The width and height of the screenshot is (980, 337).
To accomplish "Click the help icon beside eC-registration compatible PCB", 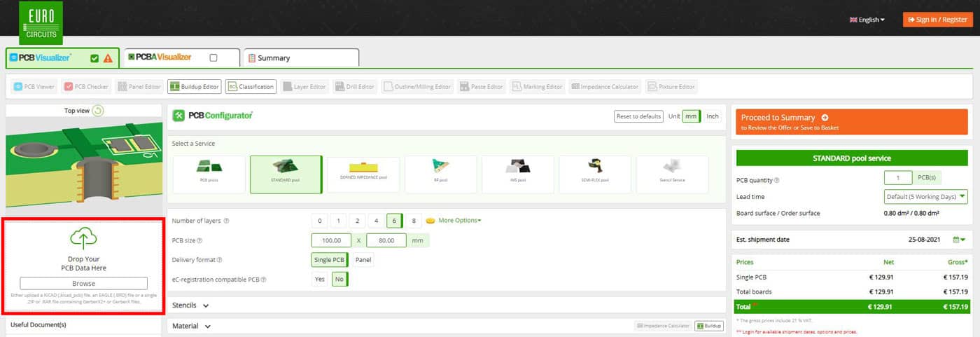I will (263, 280).
